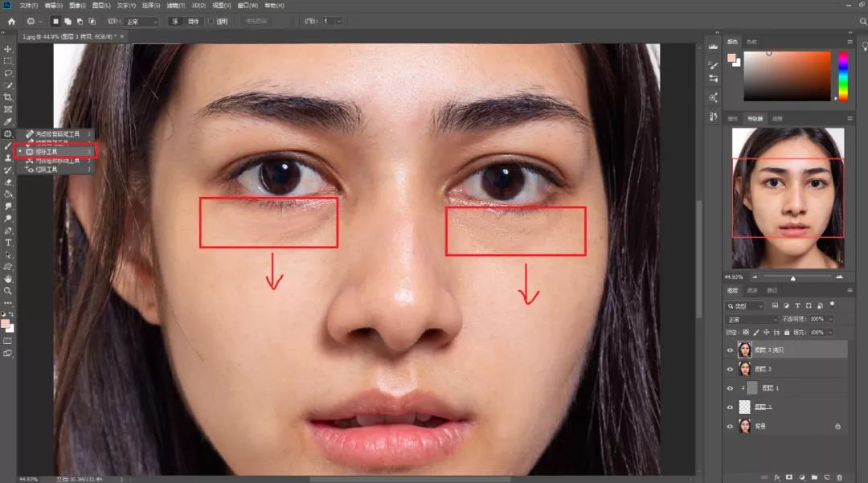Select the Crop tool

click(x=8, y=97)
